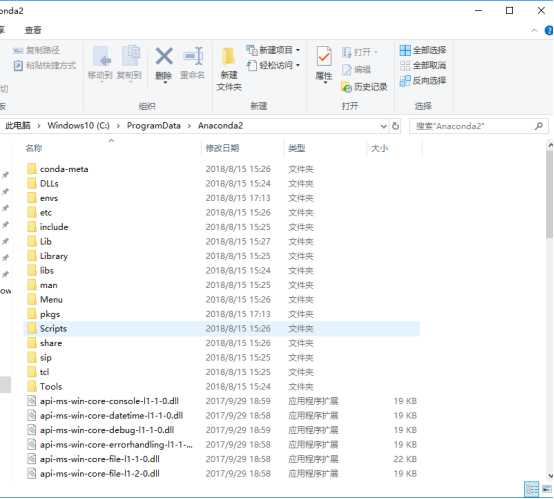Select the envs folder
Image resolution: width=554 pixels, height=499 pixels.
coord(222,198)
